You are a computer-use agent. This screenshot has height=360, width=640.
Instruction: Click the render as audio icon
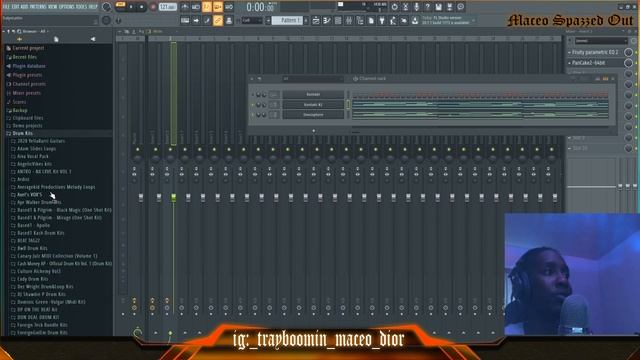click(449, 7)
